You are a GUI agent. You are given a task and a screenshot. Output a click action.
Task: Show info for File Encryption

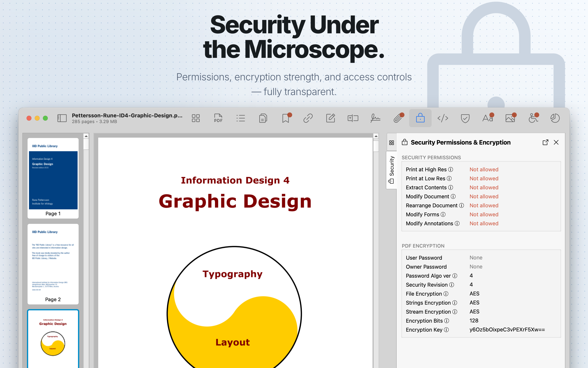point(446,294)
